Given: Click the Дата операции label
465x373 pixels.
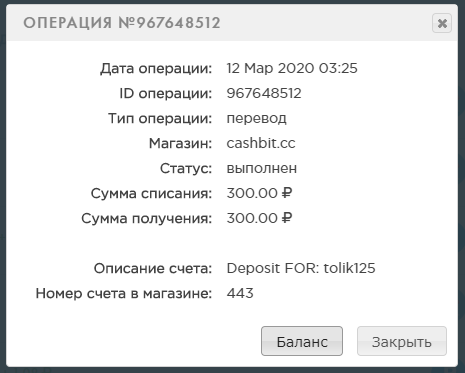Looking at the screenshot, I should tap(156, 69).
